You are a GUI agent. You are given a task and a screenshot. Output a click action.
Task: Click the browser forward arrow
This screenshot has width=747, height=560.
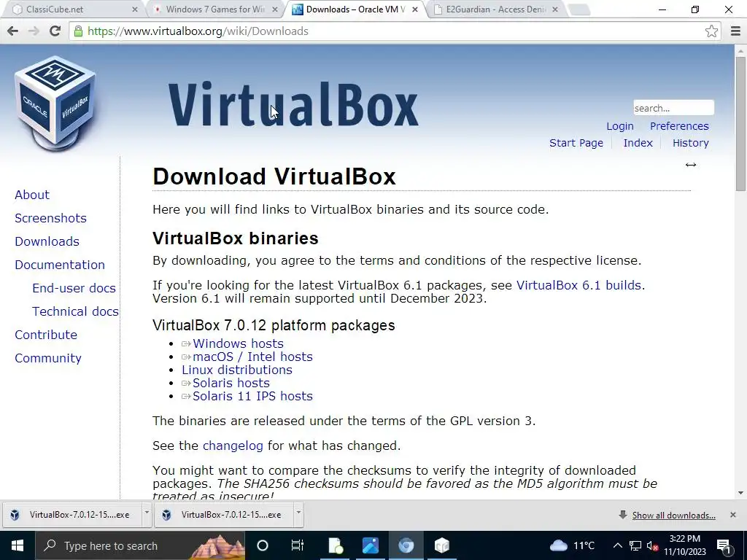(34, 31)
